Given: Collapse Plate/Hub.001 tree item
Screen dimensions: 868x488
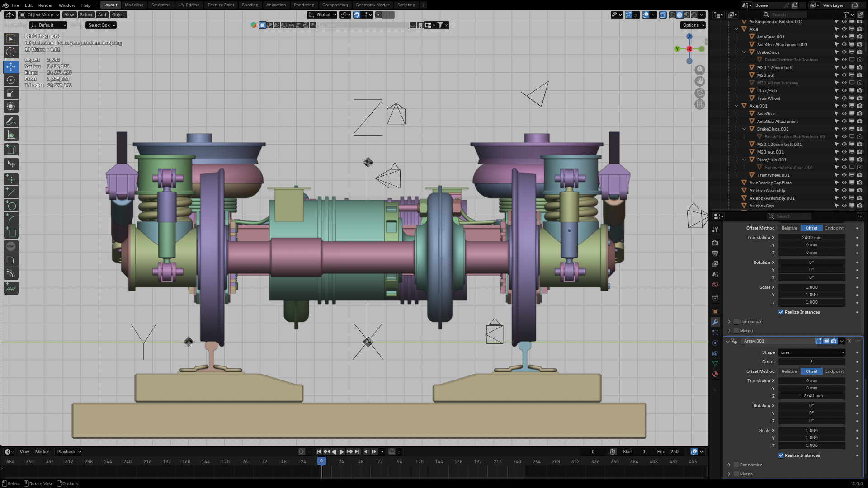Looking at the screenshot, I should 744,160.
